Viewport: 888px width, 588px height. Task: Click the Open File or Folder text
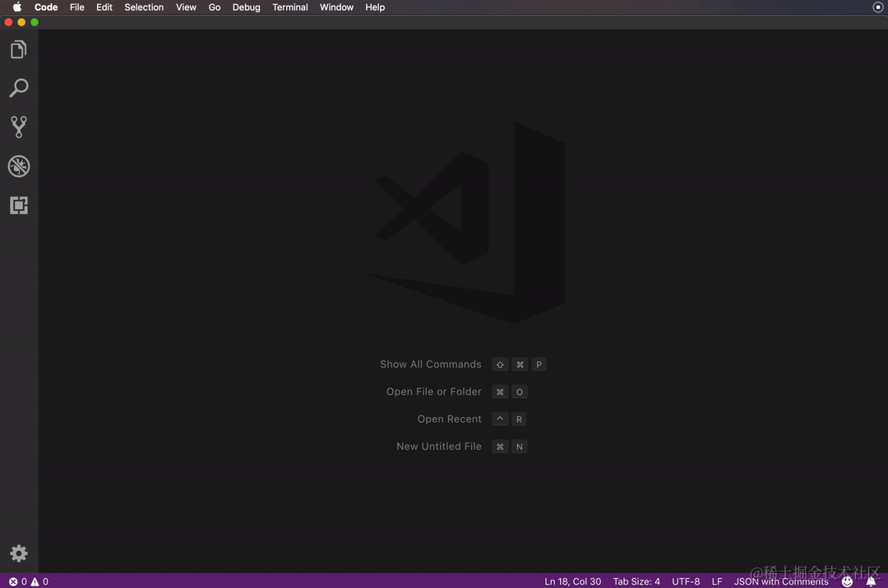[x=434, y=391]
